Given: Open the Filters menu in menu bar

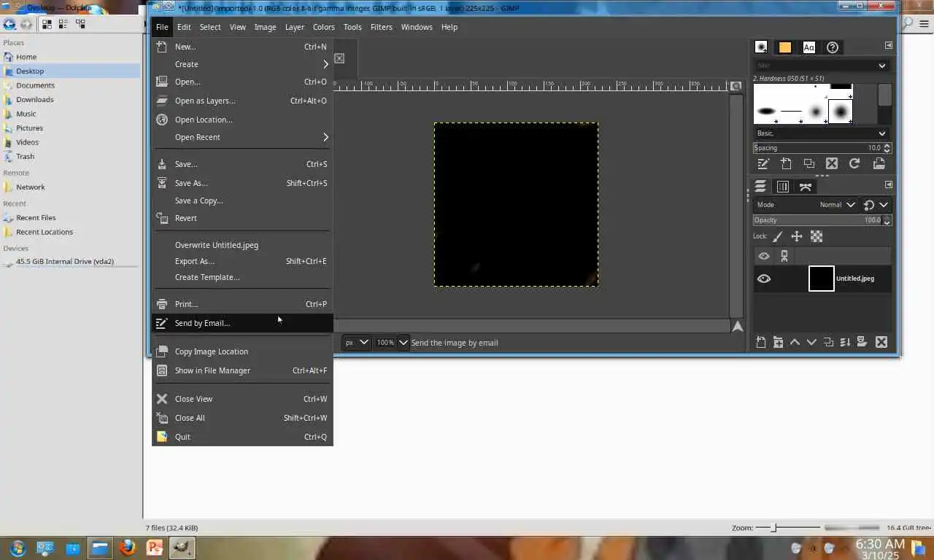Looking at the screenshot, I should coord(381,27).
